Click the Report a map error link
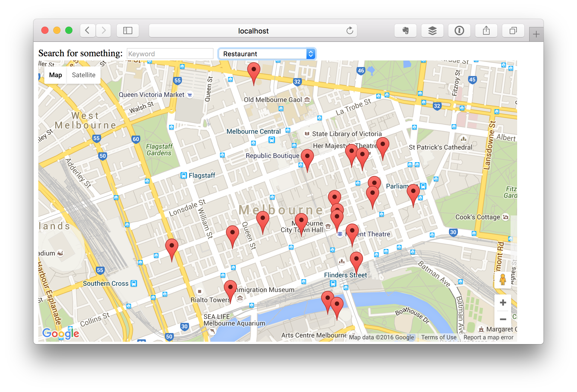The width and height of the screenshot is (577, 392). (x=488, y=337)
